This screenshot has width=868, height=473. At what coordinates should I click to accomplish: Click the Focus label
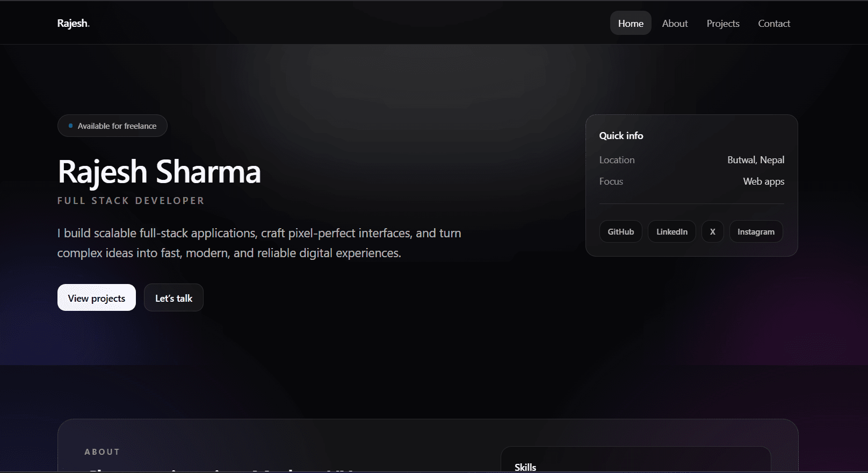[x=611, y=181]
